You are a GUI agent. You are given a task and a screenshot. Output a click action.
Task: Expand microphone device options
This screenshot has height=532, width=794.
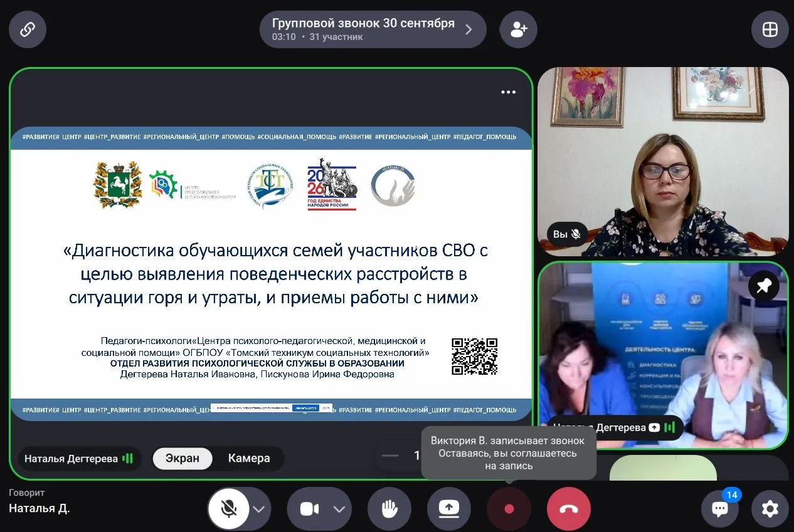(x=259, y=509)
